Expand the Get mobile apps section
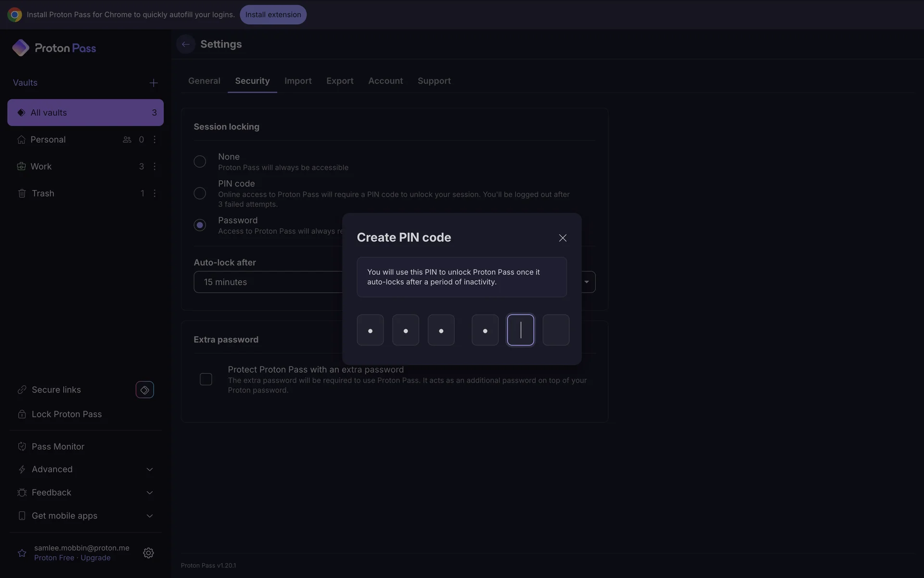Image resolution: width=924 pixels, height=578 pixels. 149,515
